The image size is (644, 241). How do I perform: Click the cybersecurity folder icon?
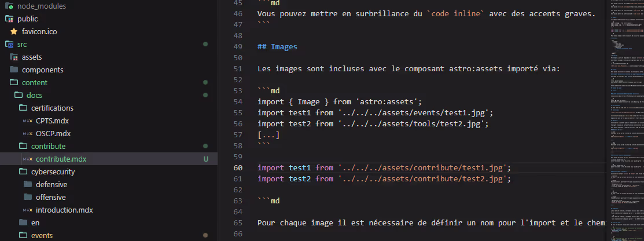coord(23,171)
